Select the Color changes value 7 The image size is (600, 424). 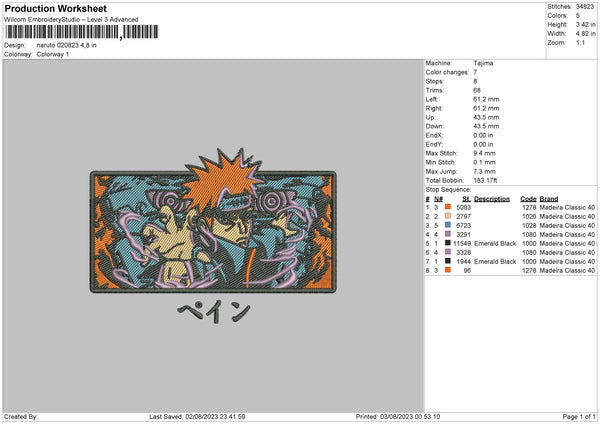coord(475,72)
